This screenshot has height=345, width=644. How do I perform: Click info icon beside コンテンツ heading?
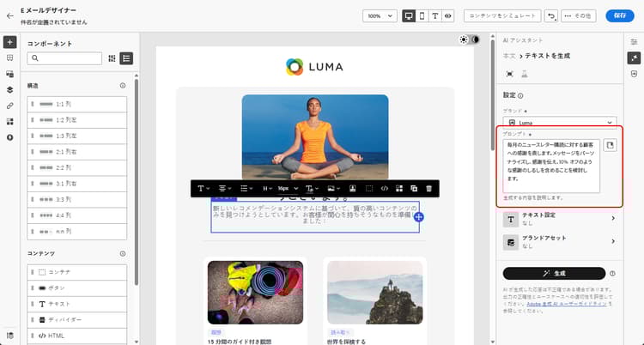(x=123, y=254)
